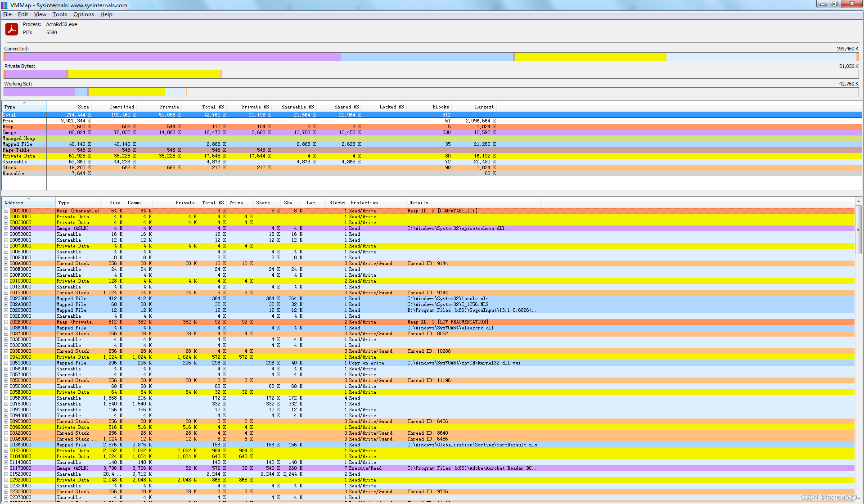This screenshot has width=864, height=504.
Task: Open the Tools menu
Action: tap(59, 14)
